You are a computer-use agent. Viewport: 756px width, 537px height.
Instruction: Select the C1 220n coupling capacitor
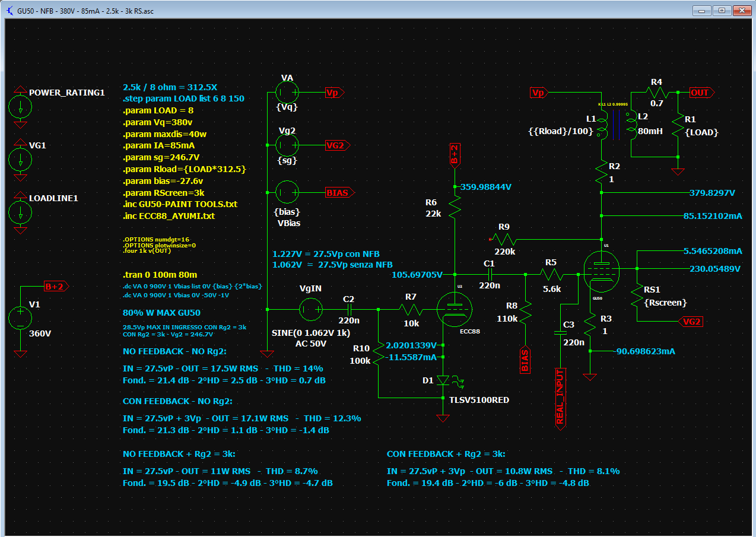[490, 275]
